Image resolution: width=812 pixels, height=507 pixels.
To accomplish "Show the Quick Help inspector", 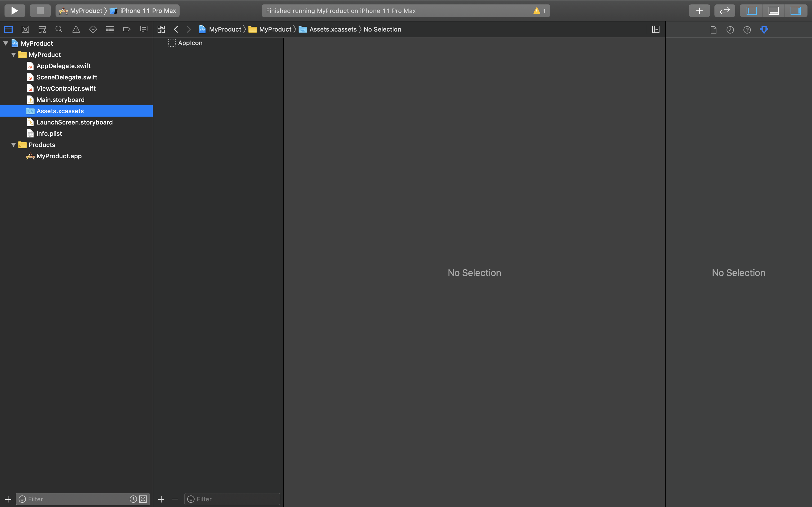I will point(747,30).
